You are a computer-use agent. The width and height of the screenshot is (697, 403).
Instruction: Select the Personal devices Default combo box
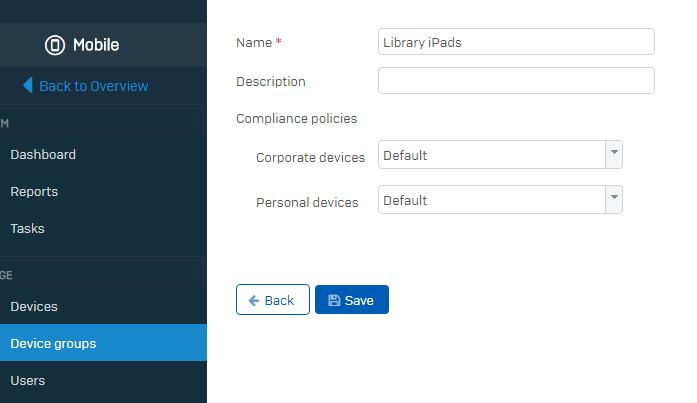500,200
